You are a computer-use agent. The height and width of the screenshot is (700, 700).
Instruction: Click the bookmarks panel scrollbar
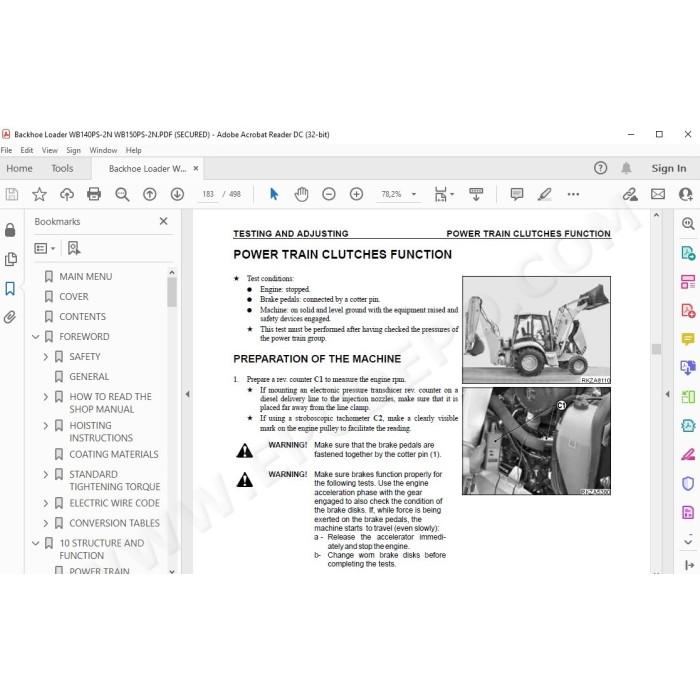point(172,292)
